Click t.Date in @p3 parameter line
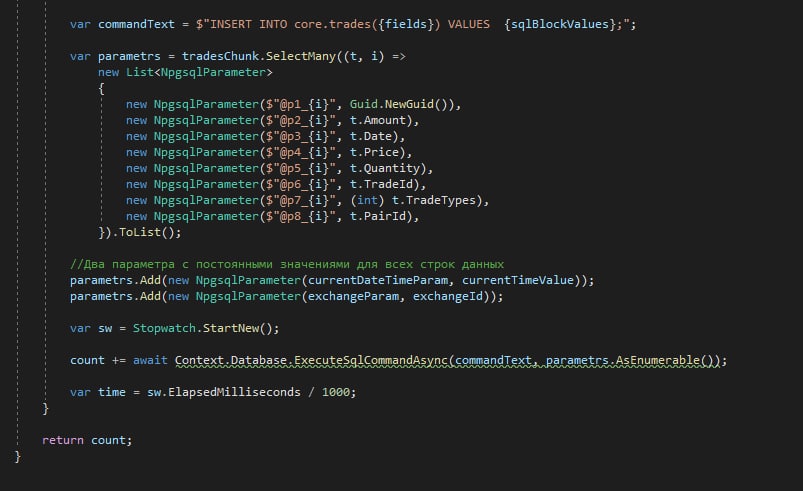This screenshot has width=803, height=491. click(x=374, y=136)
